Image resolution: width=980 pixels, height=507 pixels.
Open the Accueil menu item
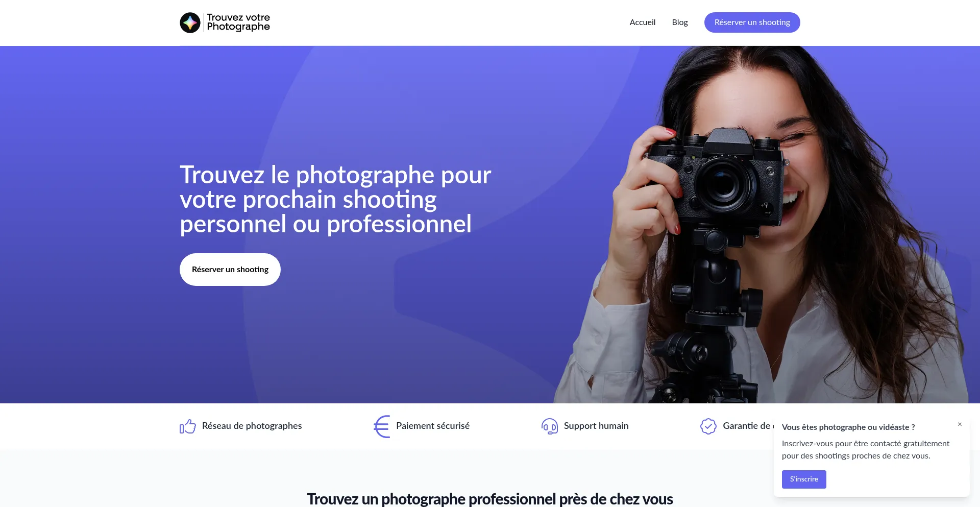(642, 22)
